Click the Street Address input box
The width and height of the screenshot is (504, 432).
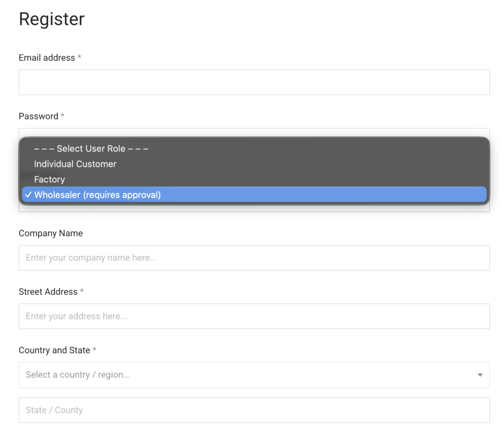coord(254,316)
